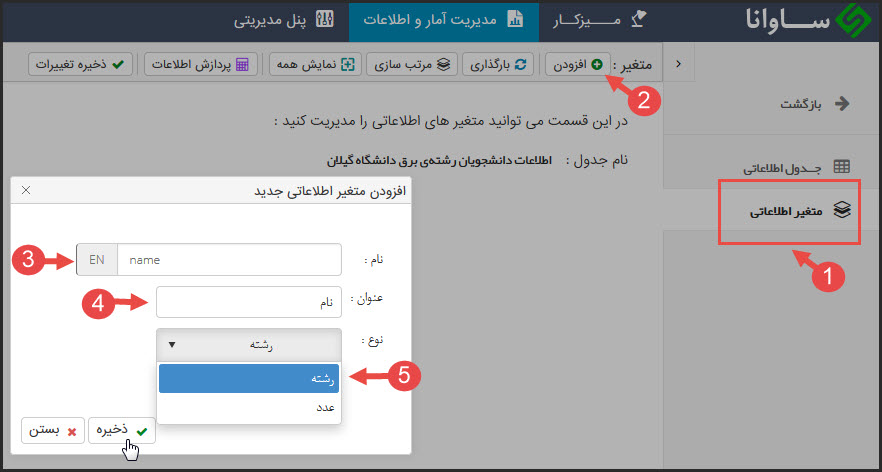Click the نام input field containing name
Image resolution: width=882 pixels, height=472 pixels.
click(229, 260)
